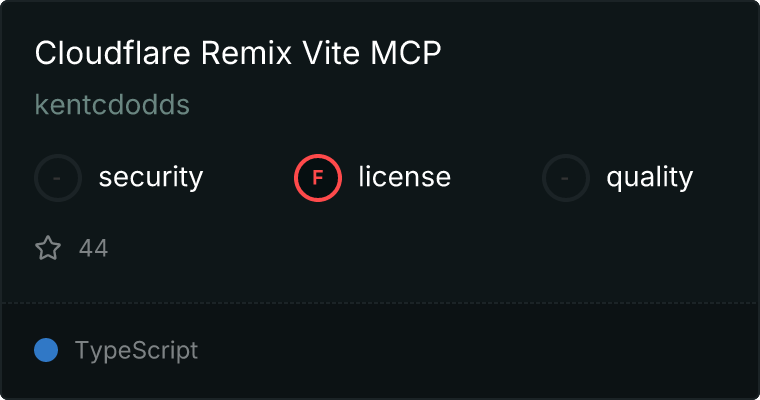Click the word Remix in the title

click(x=246, y=52)
